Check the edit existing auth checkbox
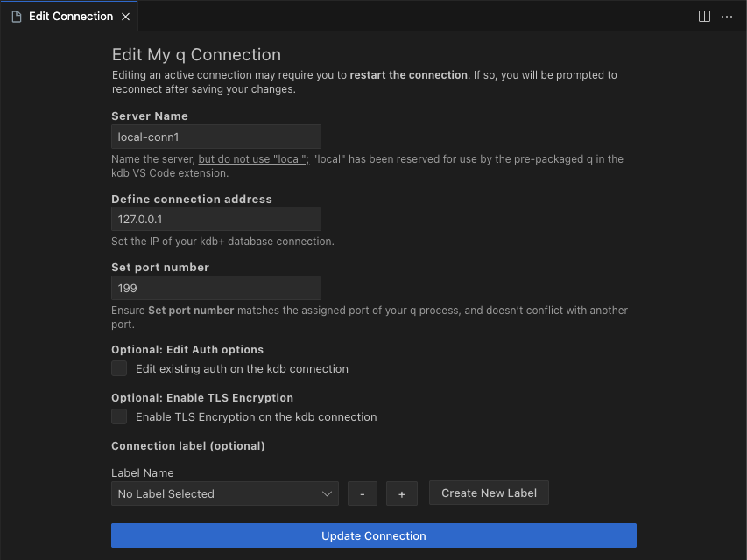Image resolution: width=747 pixels, height=560 pixels. [118, 368]
